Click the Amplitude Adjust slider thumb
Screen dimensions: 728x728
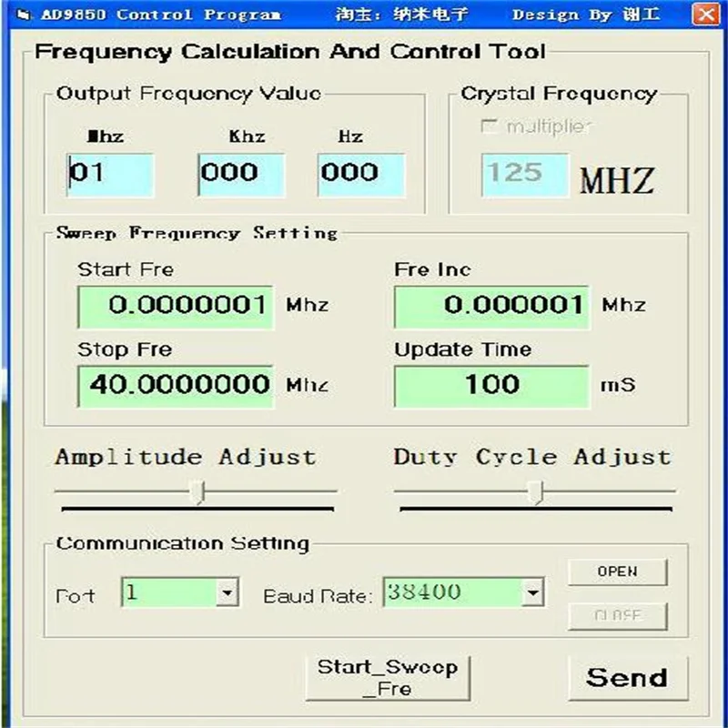coord(198,492)
